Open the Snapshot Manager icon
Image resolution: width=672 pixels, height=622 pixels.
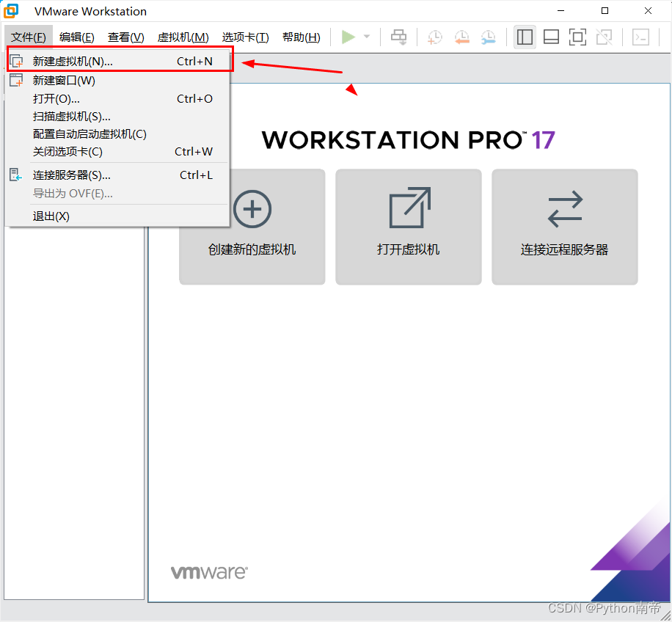click(x=488, y=37)
